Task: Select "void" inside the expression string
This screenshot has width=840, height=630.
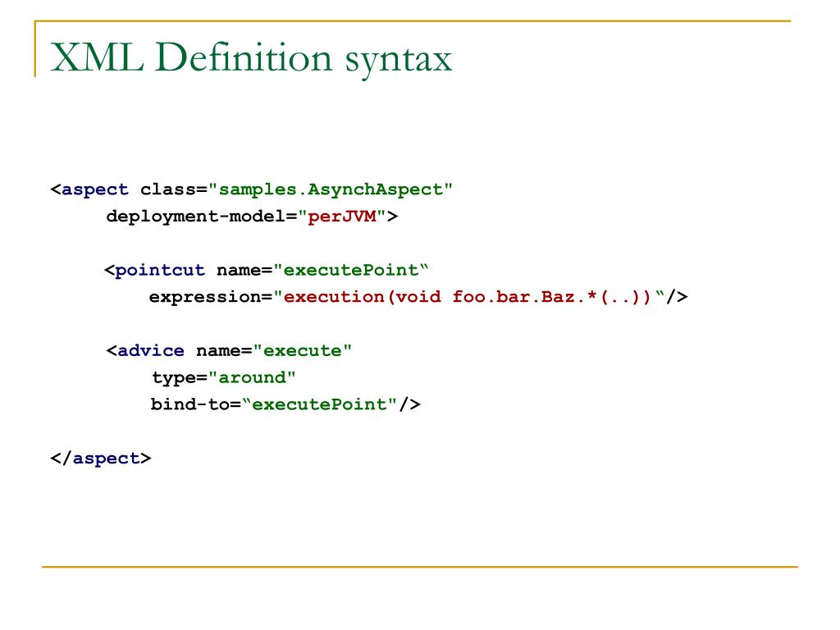Action: tap(418, 297)
